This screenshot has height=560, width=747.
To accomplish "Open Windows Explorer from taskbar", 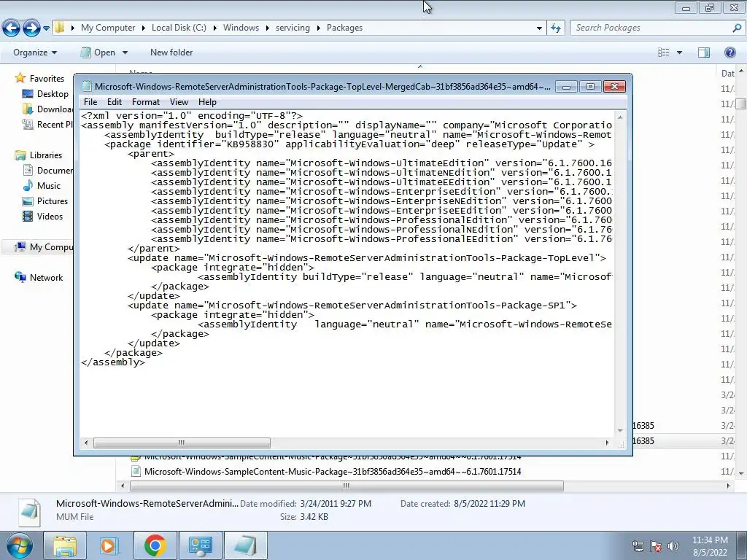I will (65, 545).
